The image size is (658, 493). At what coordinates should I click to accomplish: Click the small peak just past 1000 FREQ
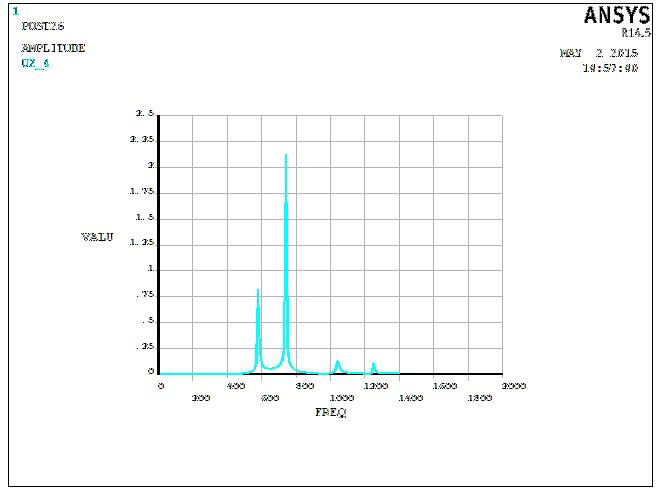[x=337, y=362]
